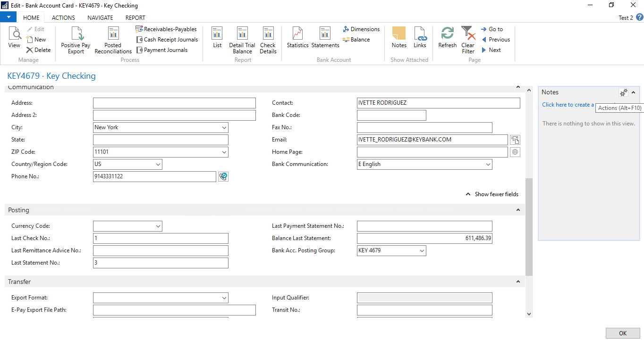Open Check Details report
This screenshot has height=341, width=644.
click(x=268, y=40)
